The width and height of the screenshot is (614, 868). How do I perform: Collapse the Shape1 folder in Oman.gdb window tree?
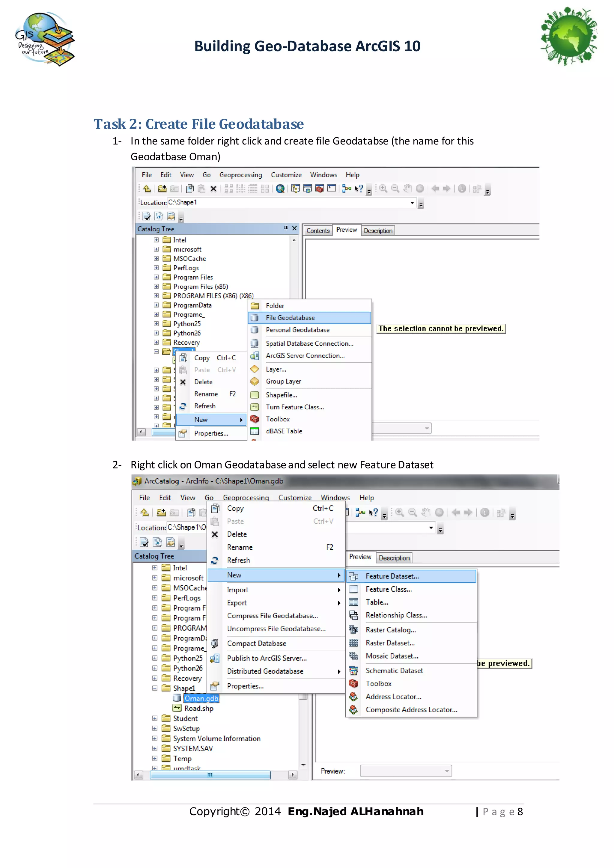coord(155,688)
